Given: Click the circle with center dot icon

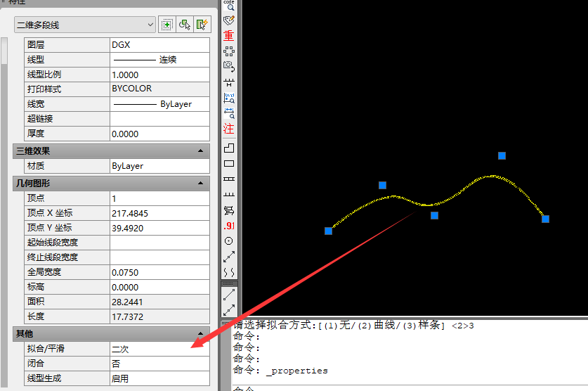Looking at the screenshot, I should point(229,241).
